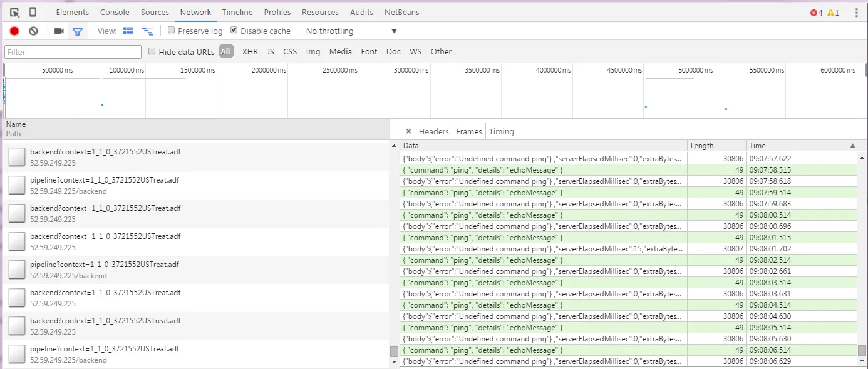
Task: Filter requests by WS type
Action: click(x=415, y=52)
